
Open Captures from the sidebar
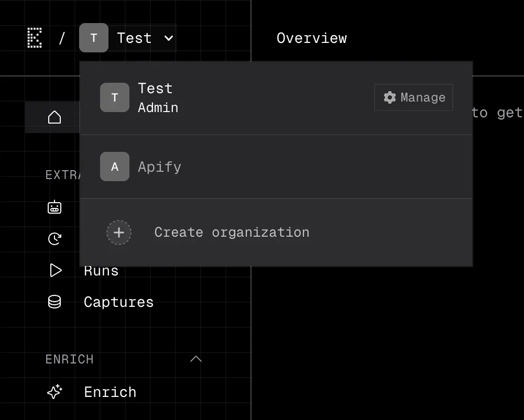point(118,302)
